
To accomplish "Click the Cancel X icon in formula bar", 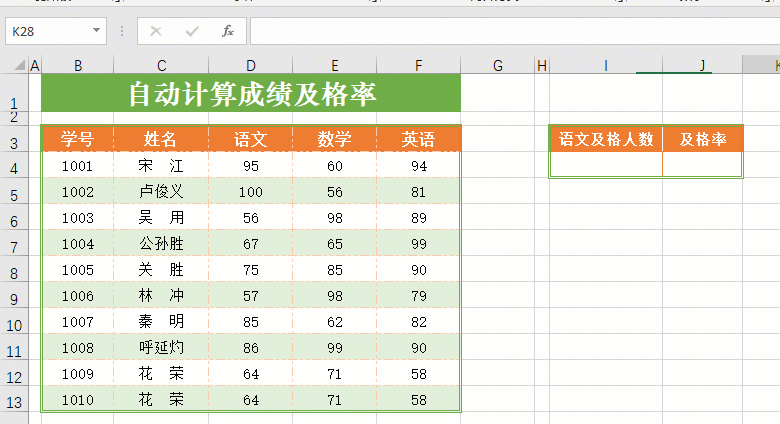I will pyautogui.click(x=156, y=31).
